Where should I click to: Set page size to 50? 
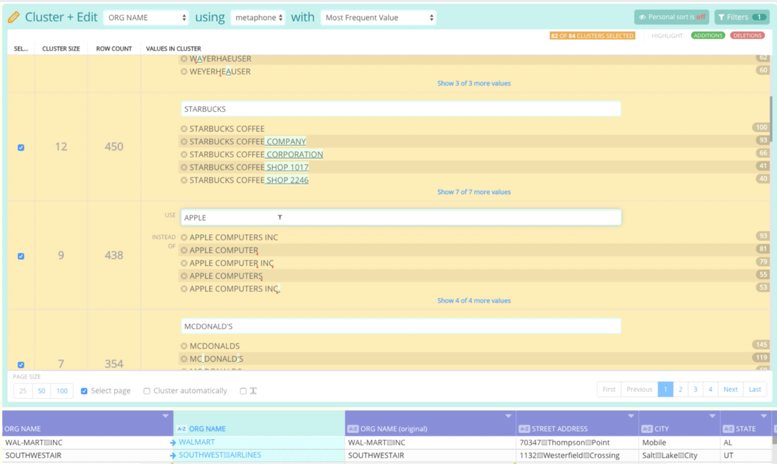pyautogui.click(x=42, y=391)
